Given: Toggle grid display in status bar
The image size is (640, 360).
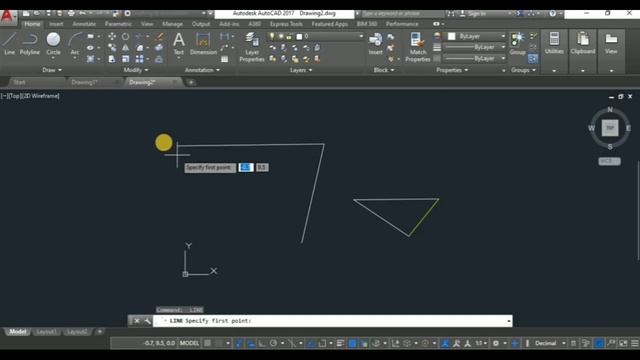Looking at the screenshot, I should [x=208, y=343].
